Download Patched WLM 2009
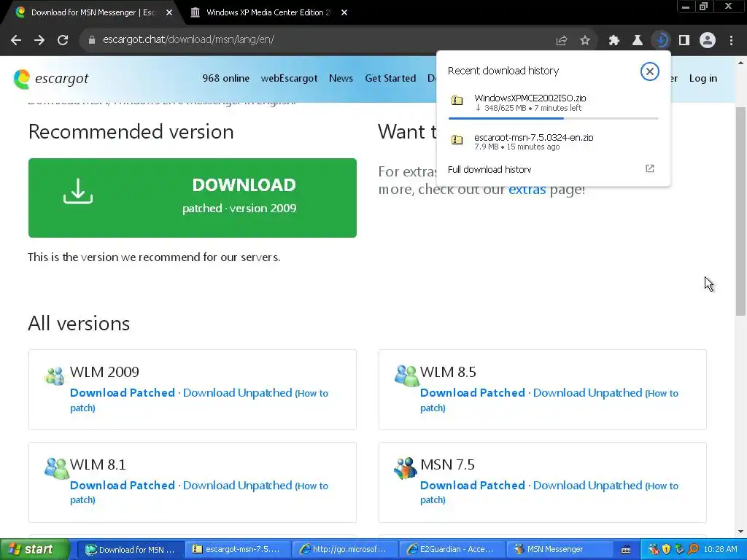 (123, 393)
